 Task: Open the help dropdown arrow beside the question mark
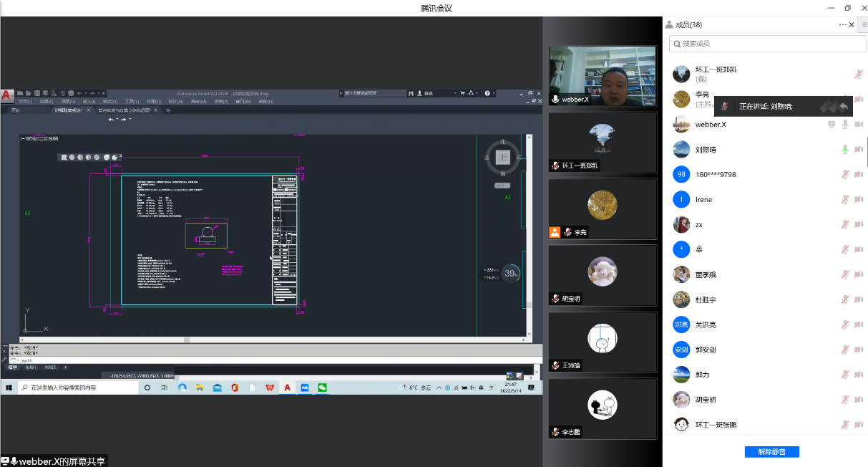coord(494,93)
